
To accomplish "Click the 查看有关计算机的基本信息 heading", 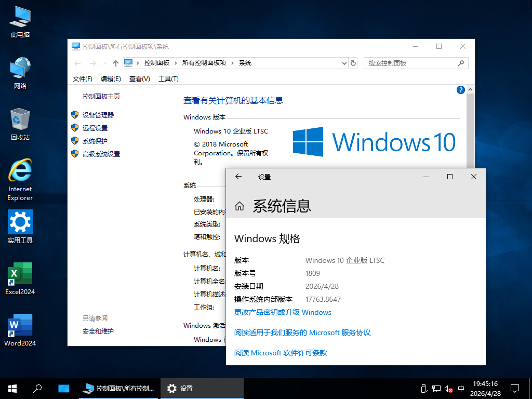I will [x=233, y=100].
